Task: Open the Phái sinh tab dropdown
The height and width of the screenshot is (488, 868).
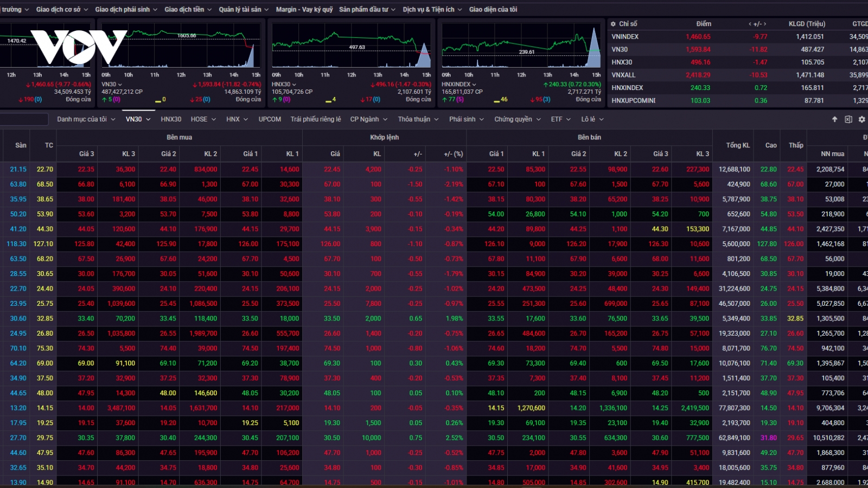Action: (467, 119)
